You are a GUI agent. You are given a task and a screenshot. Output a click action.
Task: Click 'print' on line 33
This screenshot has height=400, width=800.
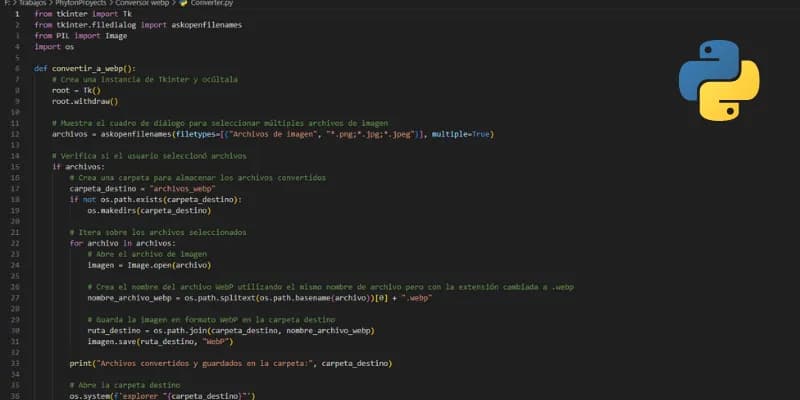pos(81,363)
